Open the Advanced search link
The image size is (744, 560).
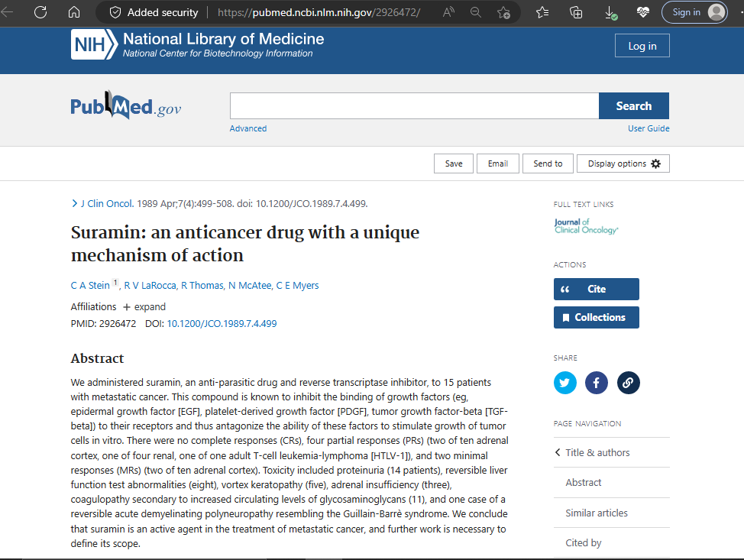[248, 128]
